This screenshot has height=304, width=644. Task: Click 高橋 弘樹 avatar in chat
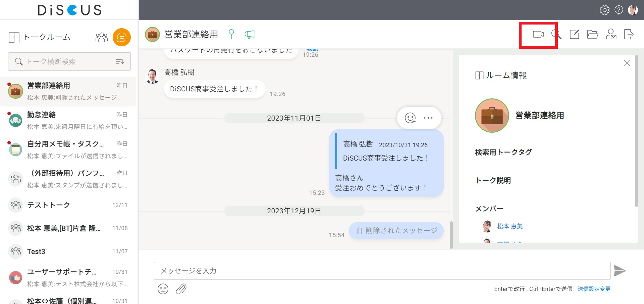tap(152, 76)
